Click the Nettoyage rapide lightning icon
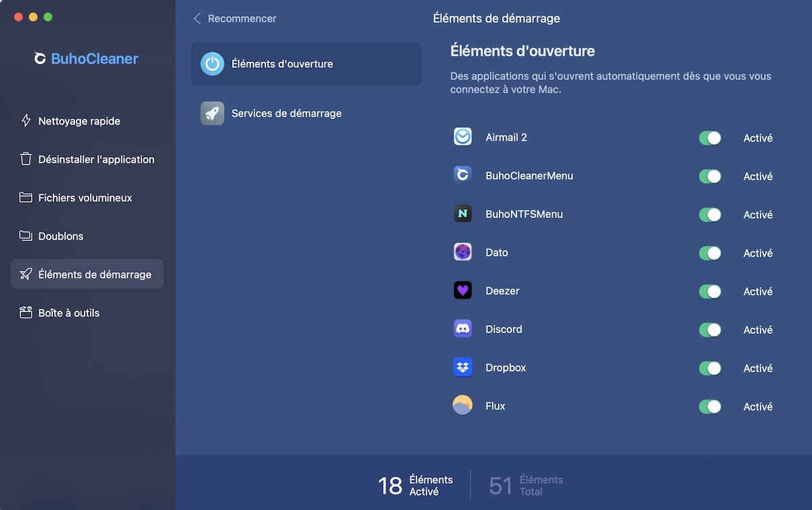The height and width of the screenshot is (510, 812). 26,121
